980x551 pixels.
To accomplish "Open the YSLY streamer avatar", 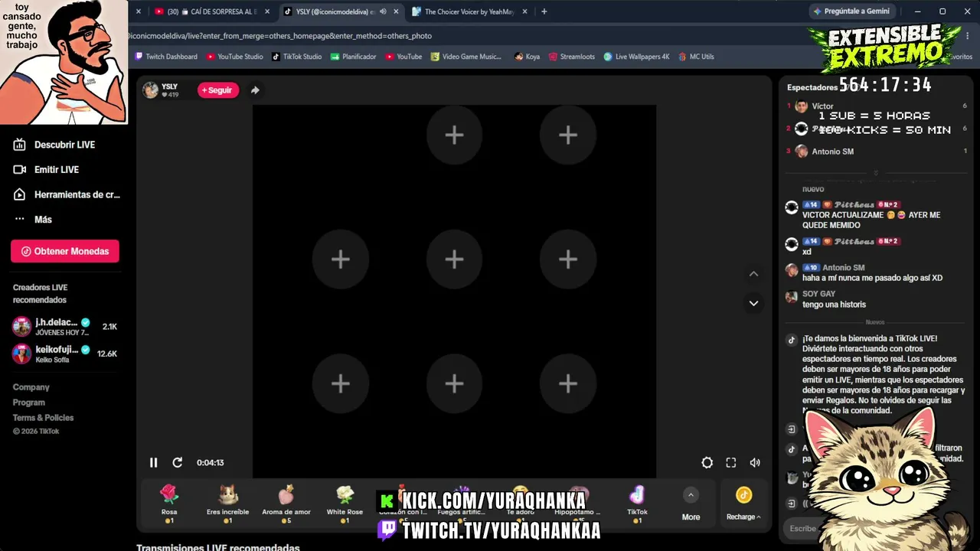I will [x=151, y=90].
